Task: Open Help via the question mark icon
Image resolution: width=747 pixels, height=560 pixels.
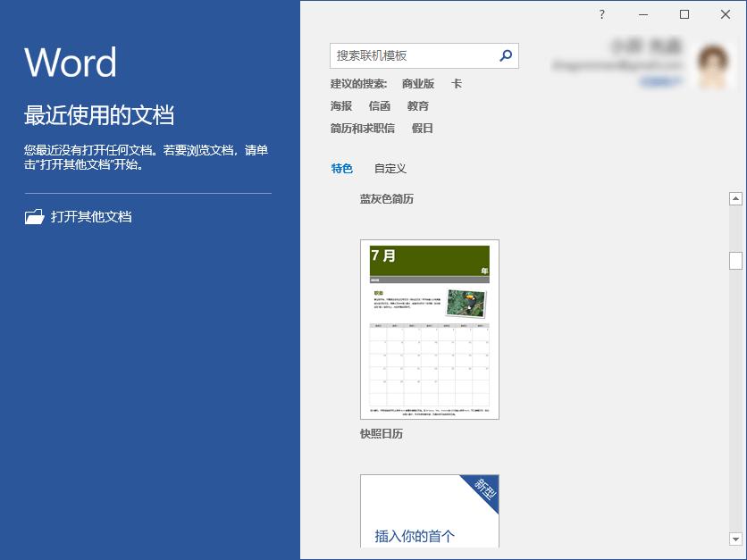Action: (600, 15)
